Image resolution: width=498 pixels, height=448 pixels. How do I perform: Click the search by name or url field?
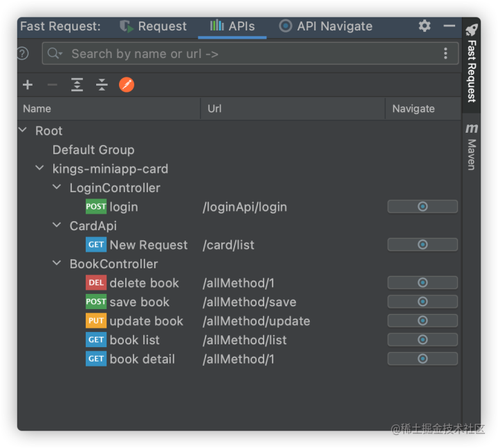click(250, 54)
